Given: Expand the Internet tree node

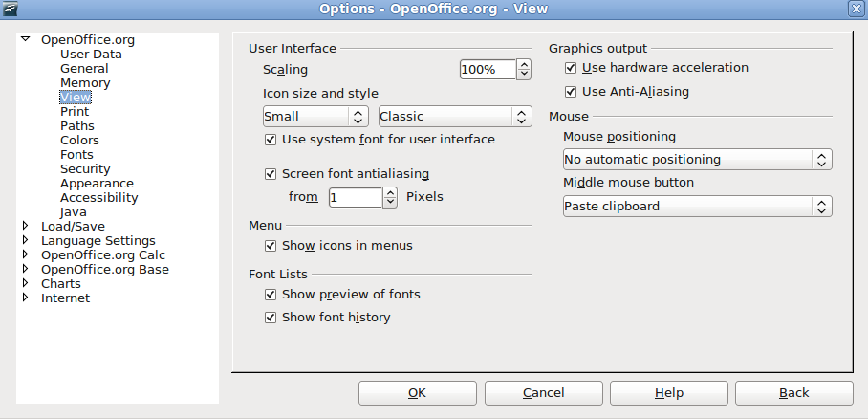Looking at the screenshot, I should pyautogui.click(x=25, y=298).
